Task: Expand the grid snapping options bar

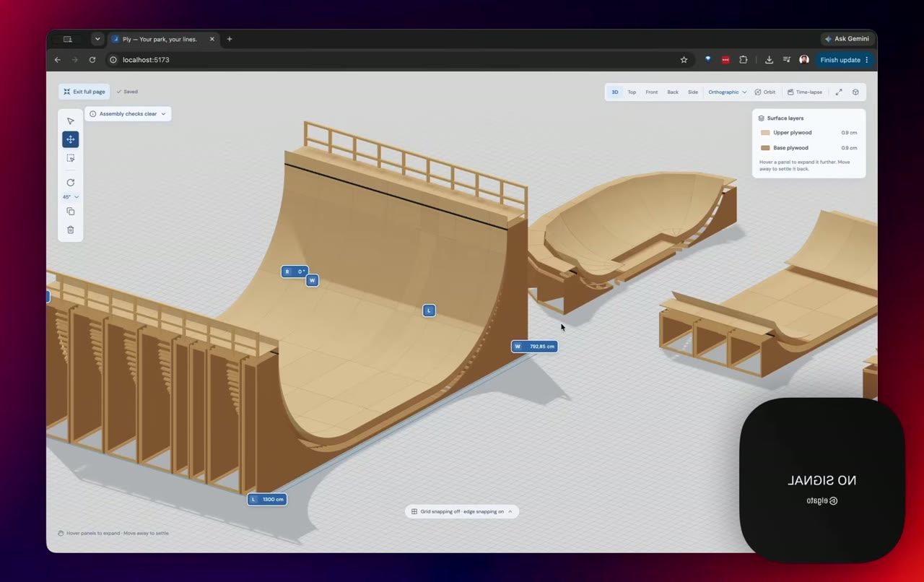Action: point(462,511)
